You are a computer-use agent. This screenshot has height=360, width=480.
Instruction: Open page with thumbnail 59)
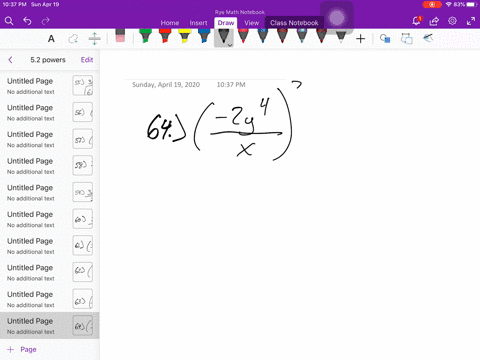[x=49, y=192]
